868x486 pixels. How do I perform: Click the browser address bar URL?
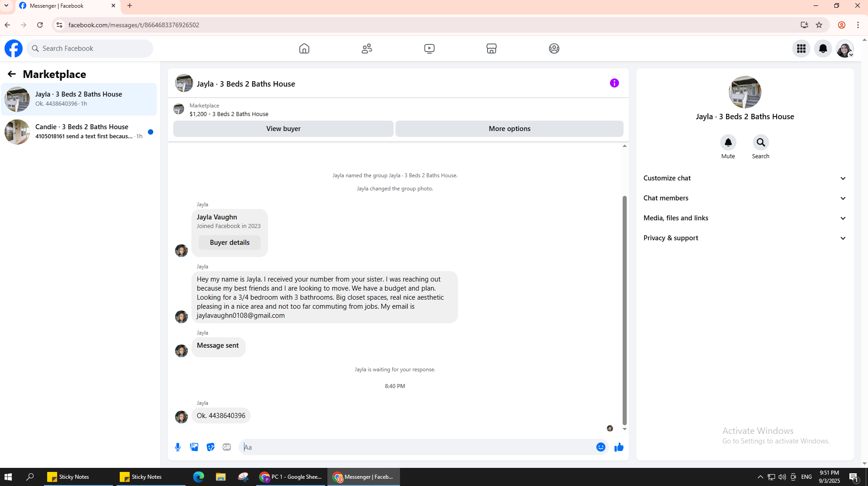[x=134, y=25]
